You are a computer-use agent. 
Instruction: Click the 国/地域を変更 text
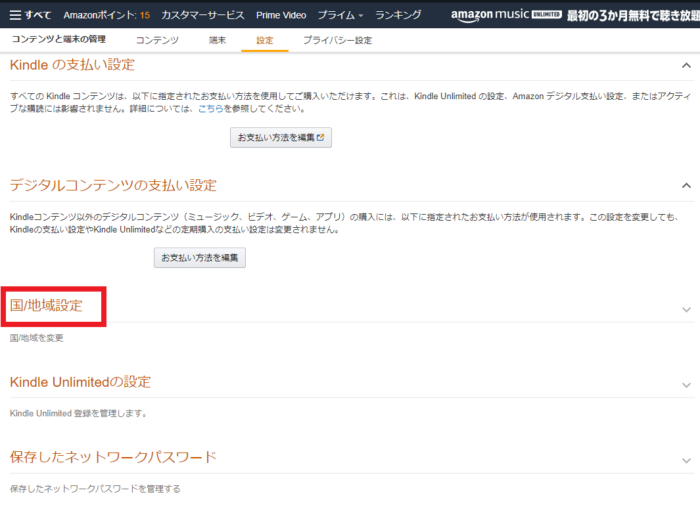(37, 338)
